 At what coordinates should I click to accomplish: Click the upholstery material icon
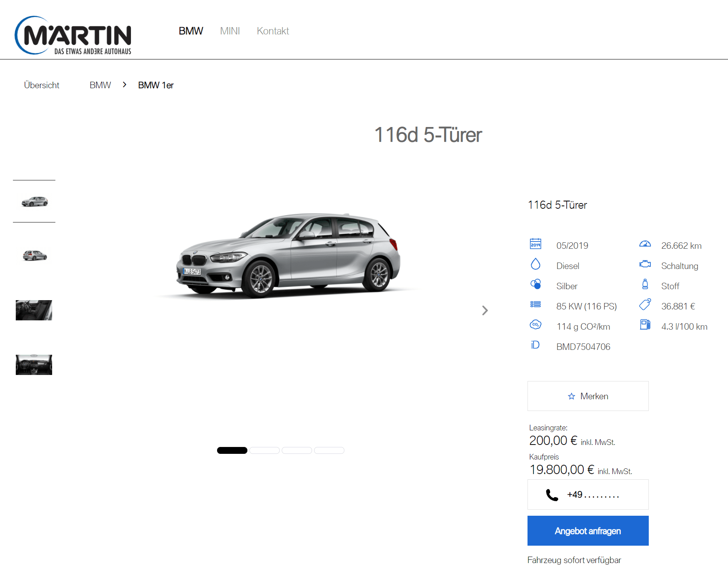(645, 284)
